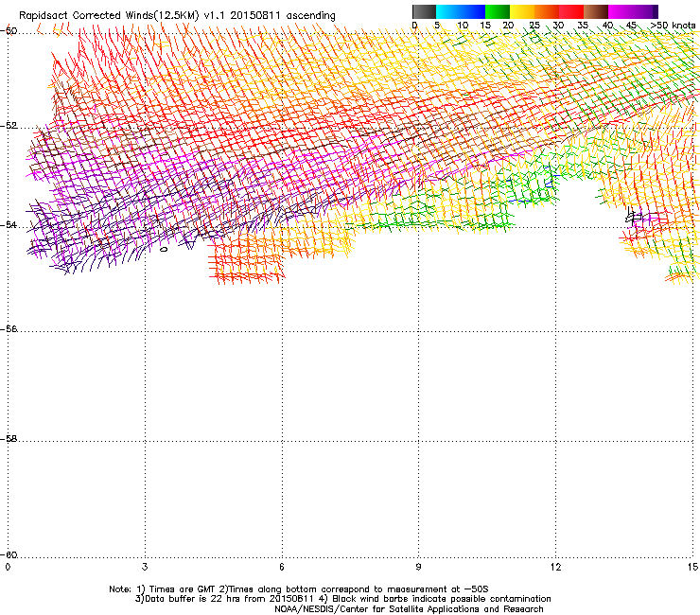Click the red 30-35 knots legend segment
The height and width of the screenshot is (615, 700).
click(x=571, y=11)
